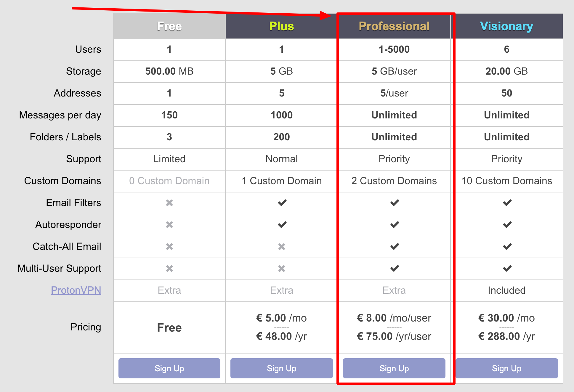The height and width of the screenshot is (392, 574).
Task: Click the Multi-User Support X under Plus
Action: click(x=281, y=269)
